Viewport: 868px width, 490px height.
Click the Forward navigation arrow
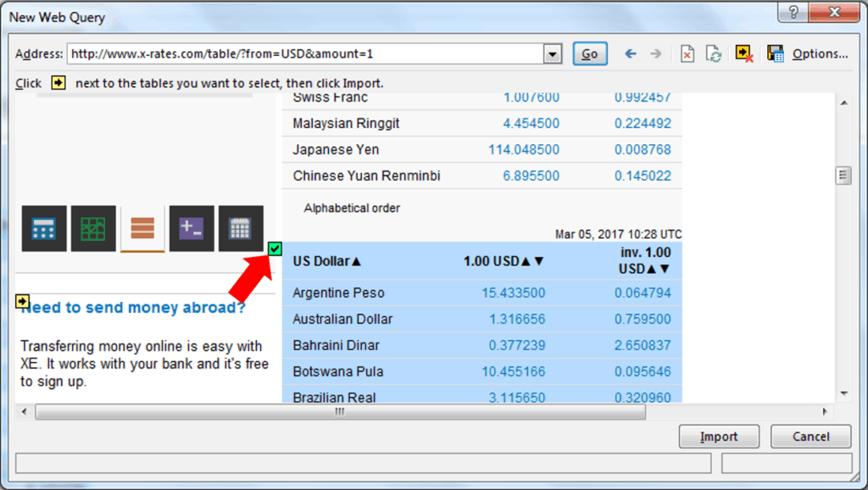[x=655, y=53]
